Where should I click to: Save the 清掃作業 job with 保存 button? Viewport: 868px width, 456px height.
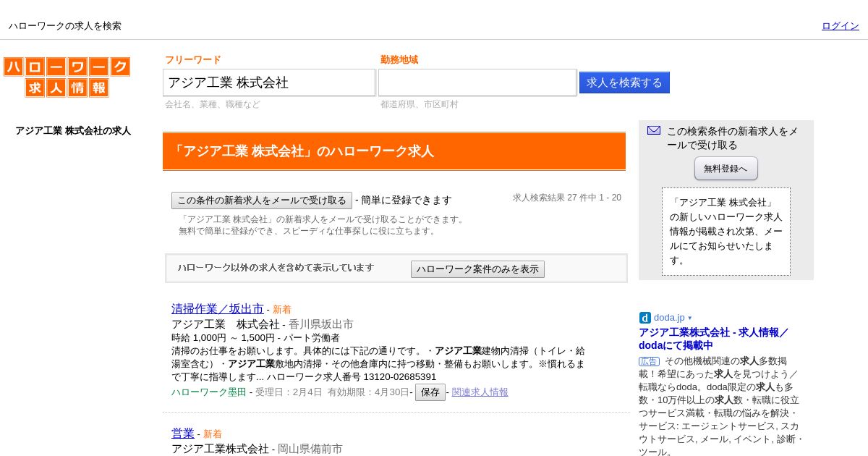click(x=430, y=392)
